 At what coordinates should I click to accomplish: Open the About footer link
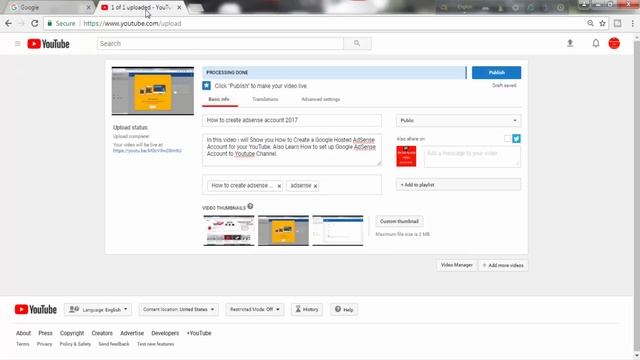23,333
